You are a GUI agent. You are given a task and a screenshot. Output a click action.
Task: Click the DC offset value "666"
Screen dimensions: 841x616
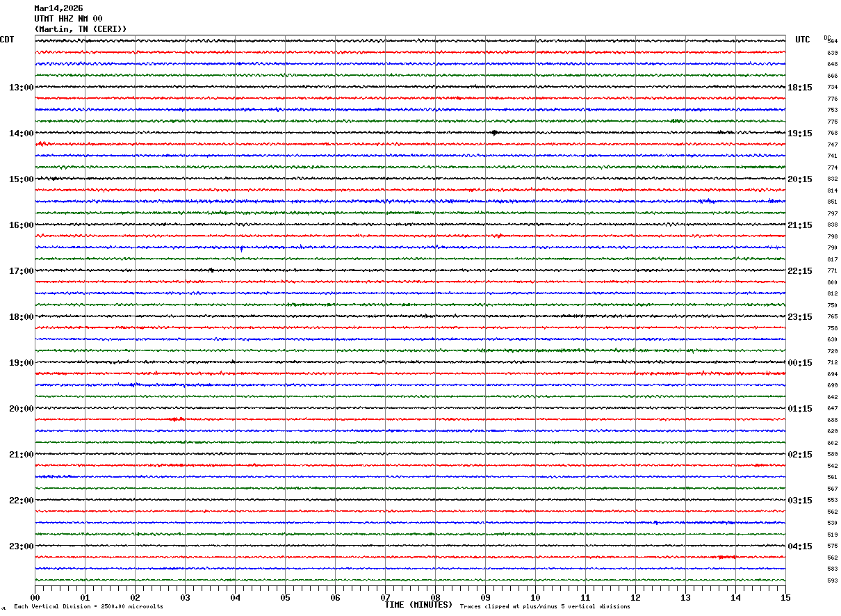832,76
